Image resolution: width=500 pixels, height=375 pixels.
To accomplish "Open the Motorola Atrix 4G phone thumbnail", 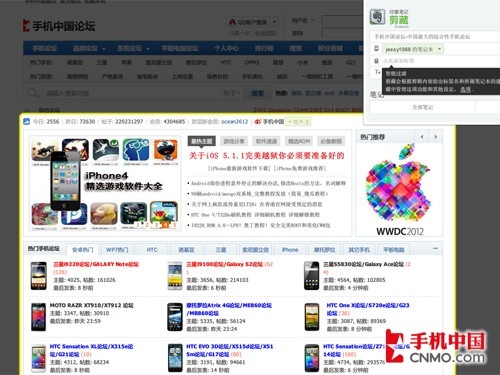I will 175,317.
